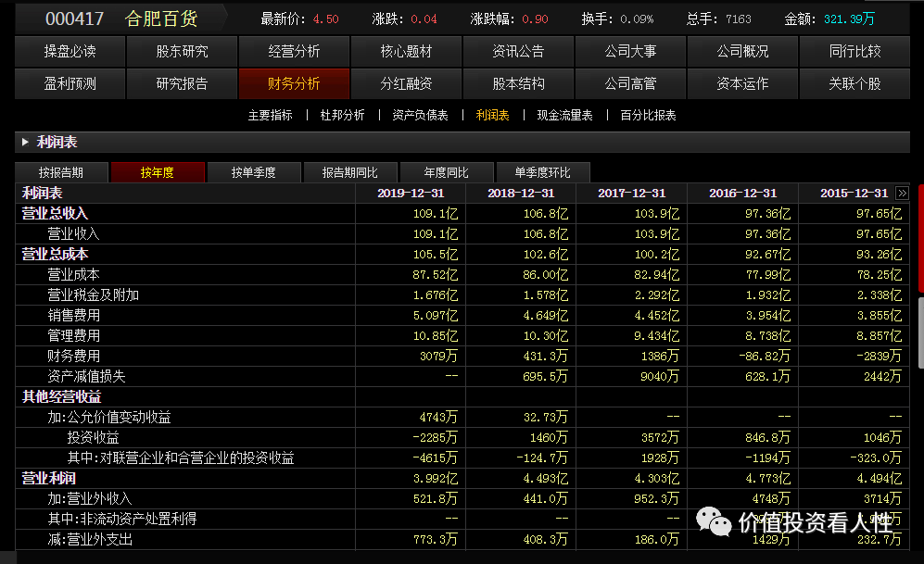Image resolution: width=924 pixels, height=564 pixels.
Task: Click the 2017-12-31 column header
Action: tap(632, 194)
